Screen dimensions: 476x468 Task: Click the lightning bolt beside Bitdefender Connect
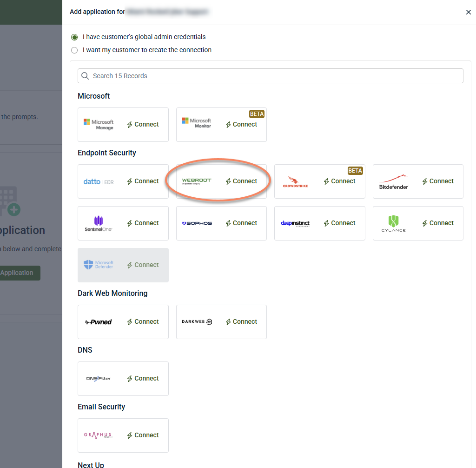[425, 181]
